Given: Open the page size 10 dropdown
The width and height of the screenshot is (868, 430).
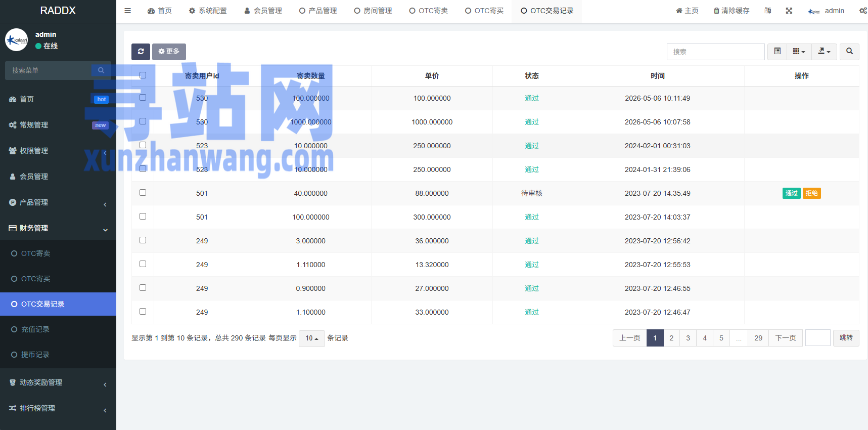Looking at the screenshot, I should click(311, 338).
